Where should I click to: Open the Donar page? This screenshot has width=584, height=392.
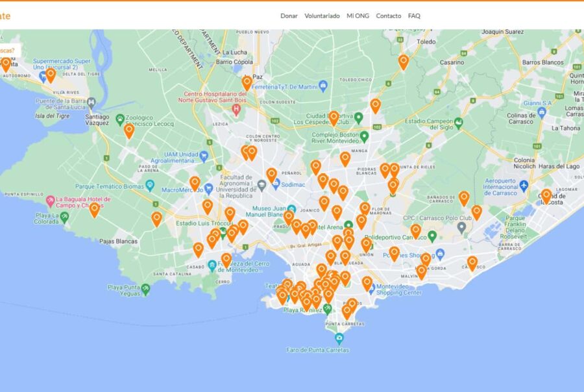289,16
